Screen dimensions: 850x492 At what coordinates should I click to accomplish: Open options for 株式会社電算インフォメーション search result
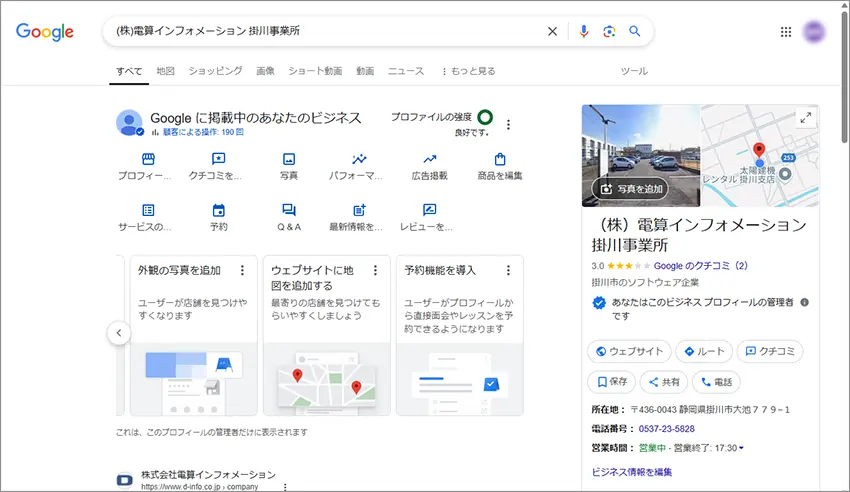tap(285, 487)
